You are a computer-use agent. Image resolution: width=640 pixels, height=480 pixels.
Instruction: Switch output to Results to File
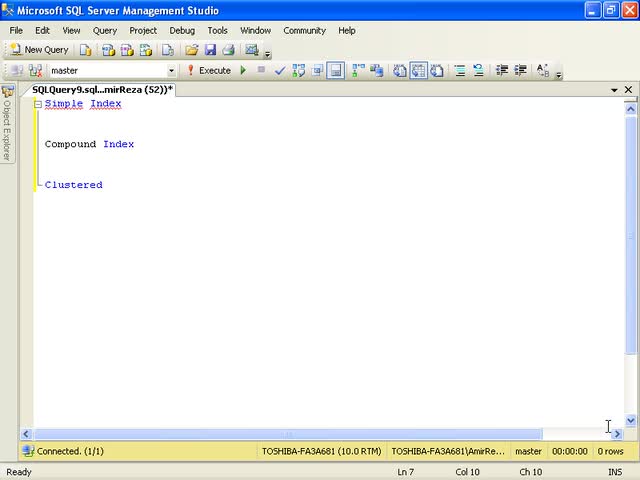pyautogui.click(x=437, y=71)
